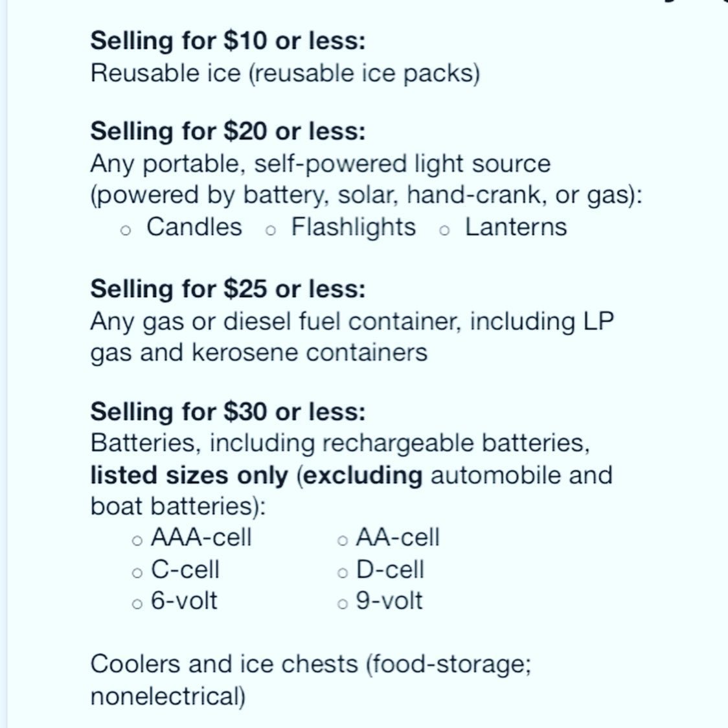Click the "Selling for $10 or less:" heading
Image resolution: width=728 pixels, height=728 pixels.
[x=227, y=41]
